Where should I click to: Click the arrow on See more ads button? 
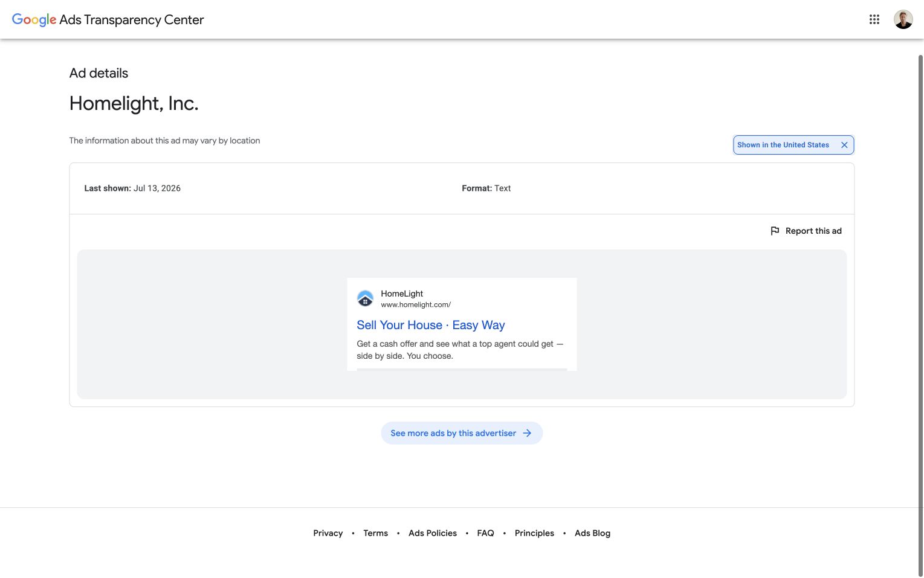click(527, 433)
